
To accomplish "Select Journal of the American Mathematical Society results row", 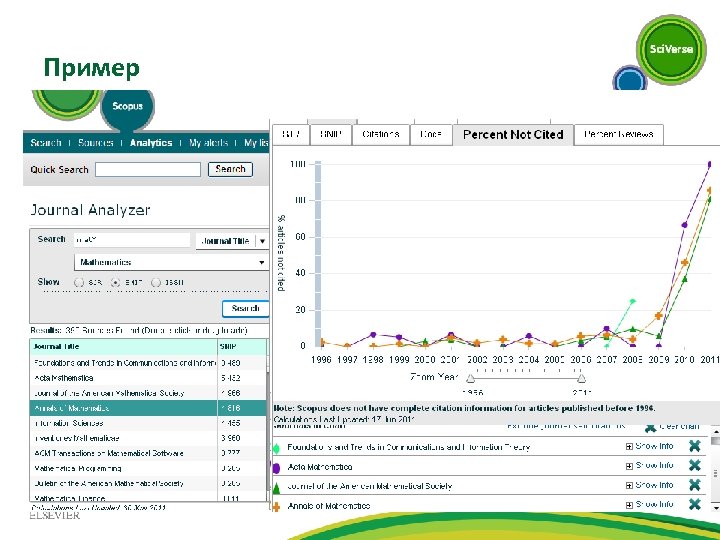I will (148, 393).
